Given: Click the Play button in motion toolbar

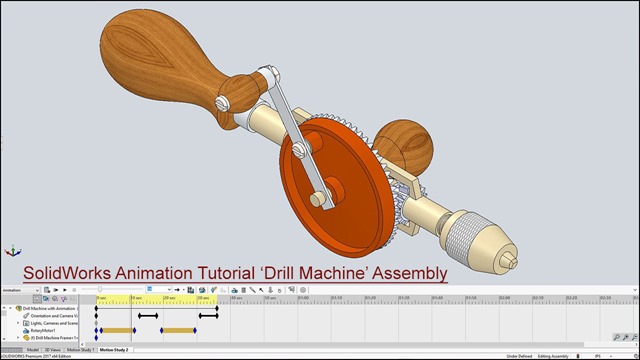Looking at the screenshot, I should tap(65, 290).
